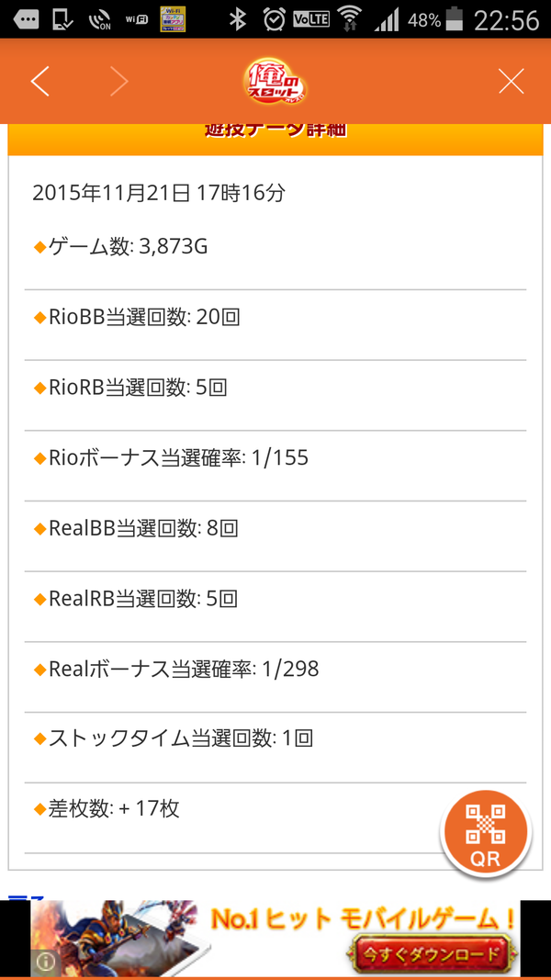Tap the VoLTE indicator in status bar
Image resolution: width=551 pixels, height=980 pixels.
[311, 19]
